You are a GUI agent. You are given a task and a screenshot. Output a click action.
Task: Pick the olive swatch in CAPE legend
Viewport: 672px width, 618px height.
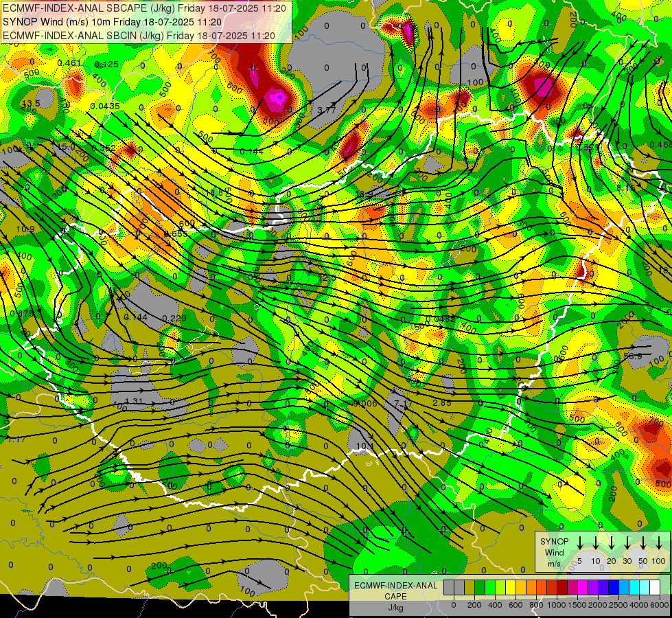(470, 588)
